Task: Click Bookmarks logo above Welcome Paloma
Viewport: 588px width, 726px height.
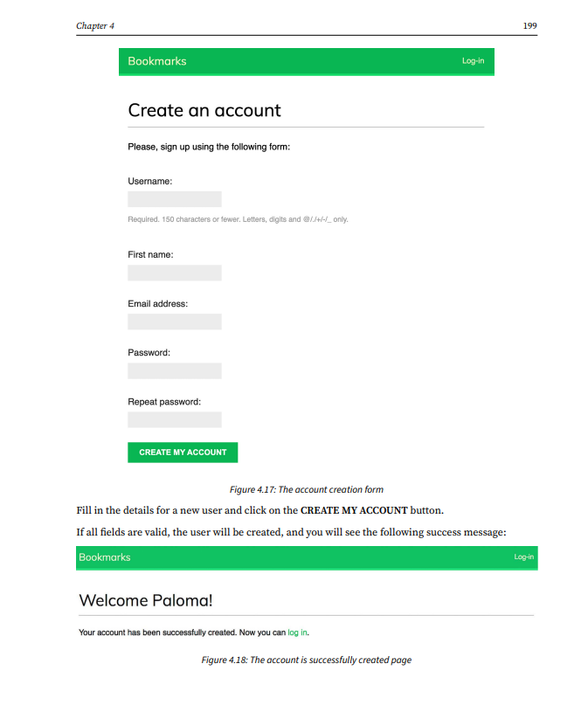Action: [105, 557]
